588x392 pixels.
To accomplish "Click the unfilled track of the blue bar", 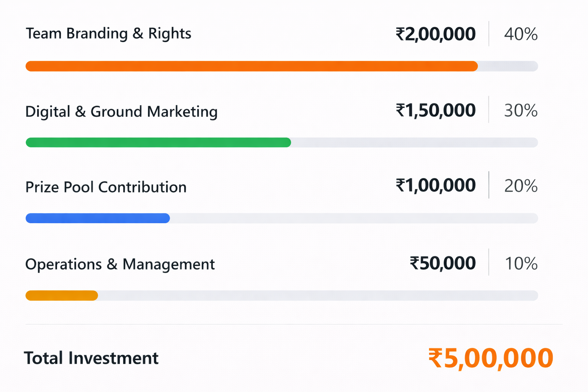I will click(x=354, y=218).
